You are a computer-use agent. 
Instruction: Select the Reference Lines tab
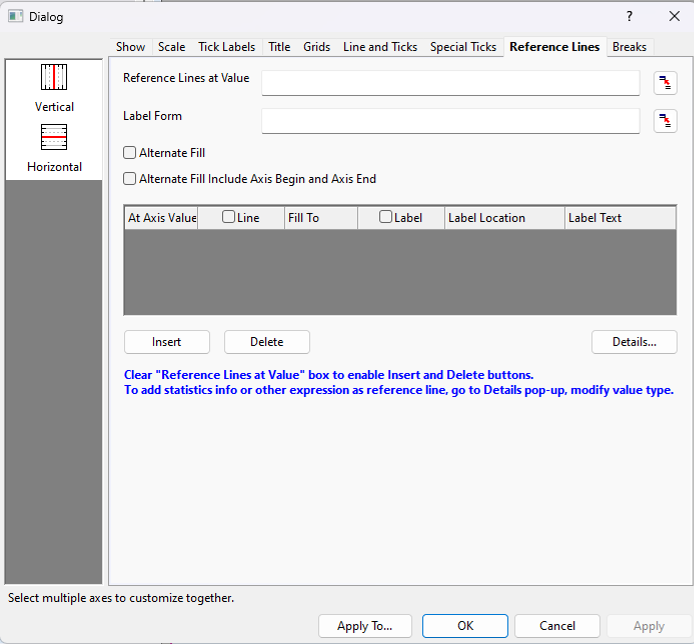click(555, 47)
